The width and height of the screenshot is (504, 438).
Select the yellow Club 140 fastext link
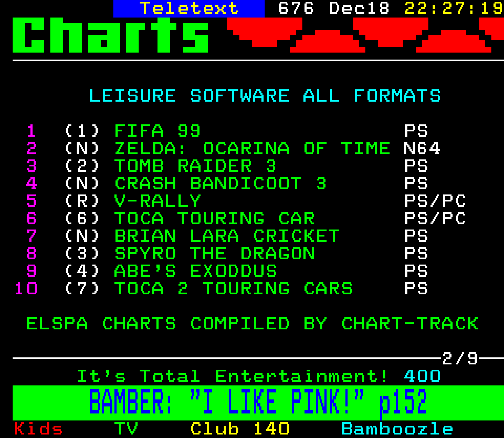tap(240, 429)
